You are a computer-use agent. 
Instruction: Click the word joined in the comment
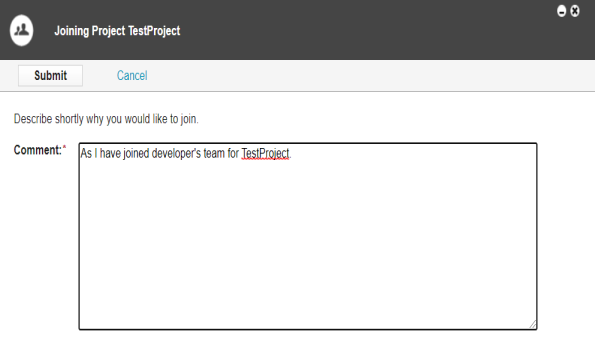136,154
